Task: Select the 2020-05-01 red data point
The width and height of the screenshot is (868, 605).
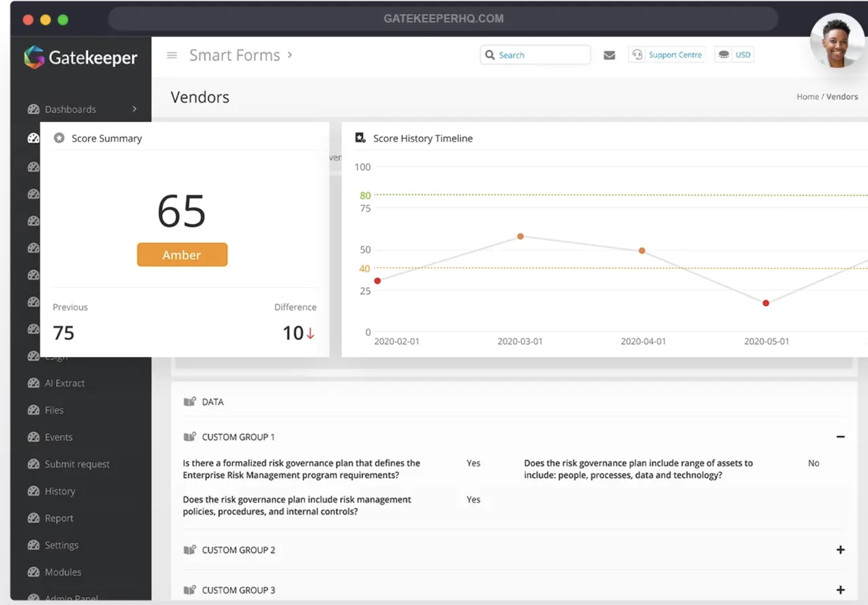Action: coord(766,303)
